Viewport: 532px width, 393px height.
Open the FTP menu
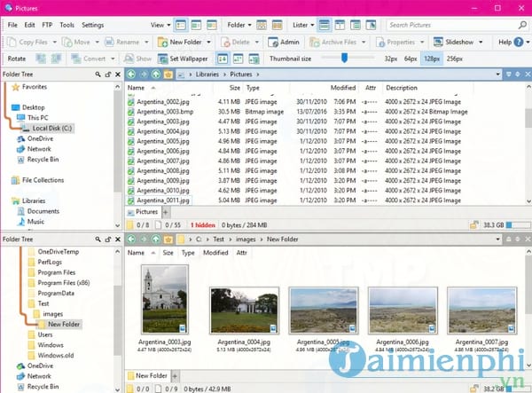click(46, 25)
